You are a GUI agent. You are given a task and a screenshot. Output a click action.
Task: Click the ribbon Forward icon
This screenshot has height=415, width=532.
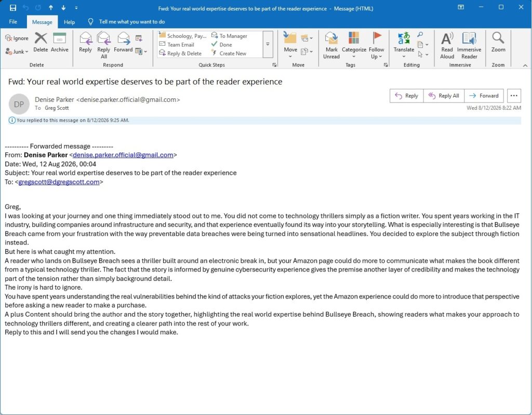pos(123,43)
